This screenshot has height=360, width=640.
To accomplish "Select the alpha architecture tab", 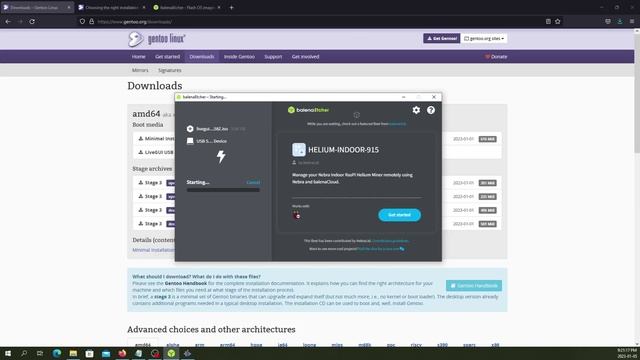I will 173,345.
